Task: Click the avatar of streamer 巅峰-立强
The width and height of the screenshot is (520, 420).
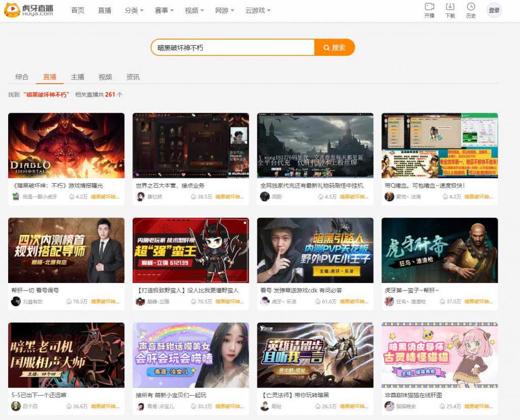Action: tap(140, 301)
